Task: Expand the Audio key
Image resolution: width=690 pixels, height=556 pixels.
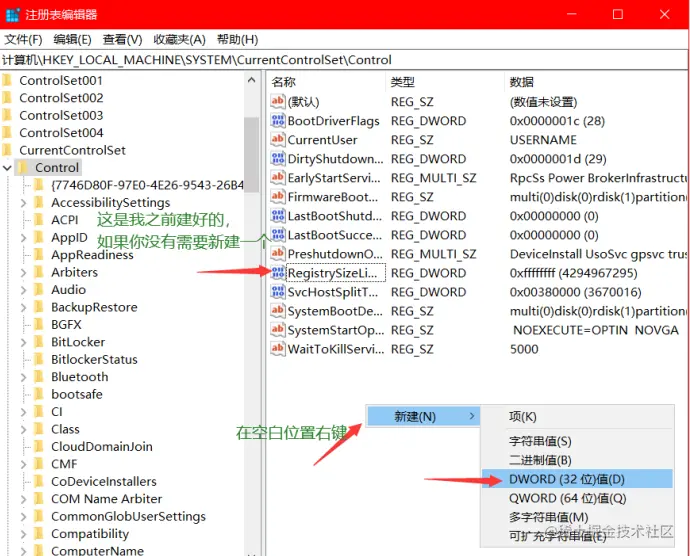Action: [23, 290]
